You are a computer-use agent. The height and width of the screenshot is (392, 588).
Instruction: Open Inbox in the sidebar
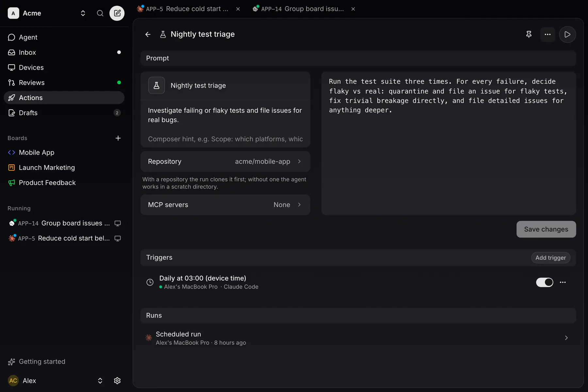point(64,52)
